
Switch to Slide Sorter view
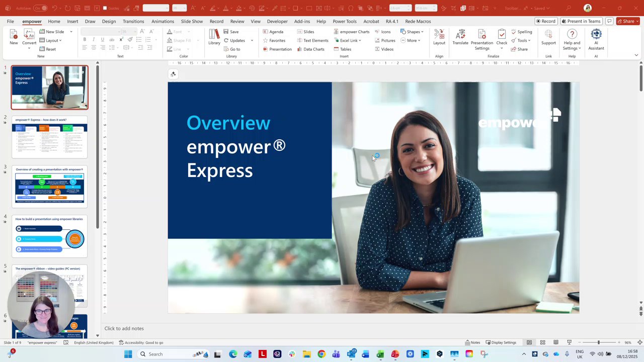pyautogui.click(x=542, y=342)
